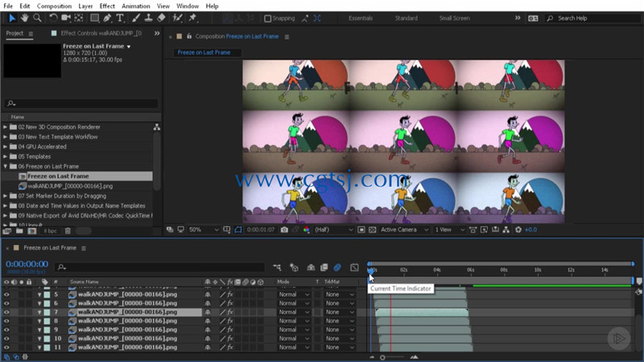Click the new folder icon in Project panel
Image resolution: width=644 pixels, height=362 pixels.
coord(19,231)
